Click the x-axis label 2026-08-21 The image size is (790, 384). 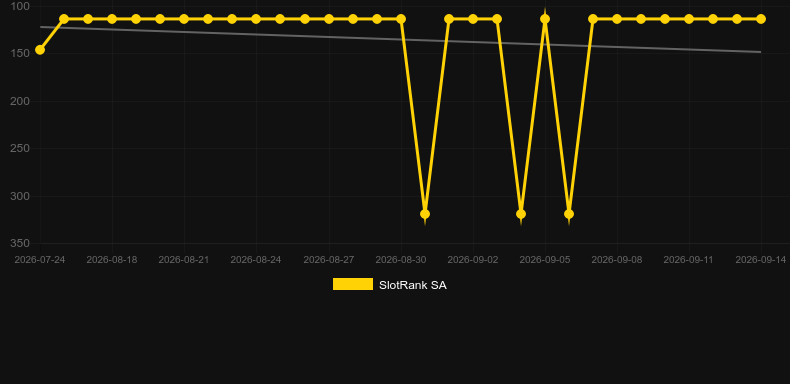(x=184, y=260)
